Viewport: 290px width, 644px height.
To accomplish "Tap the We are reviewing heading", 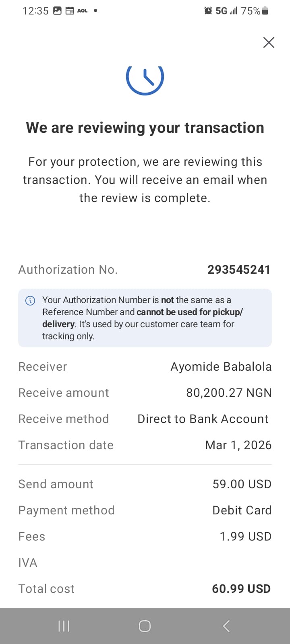I will click(145, 128).
